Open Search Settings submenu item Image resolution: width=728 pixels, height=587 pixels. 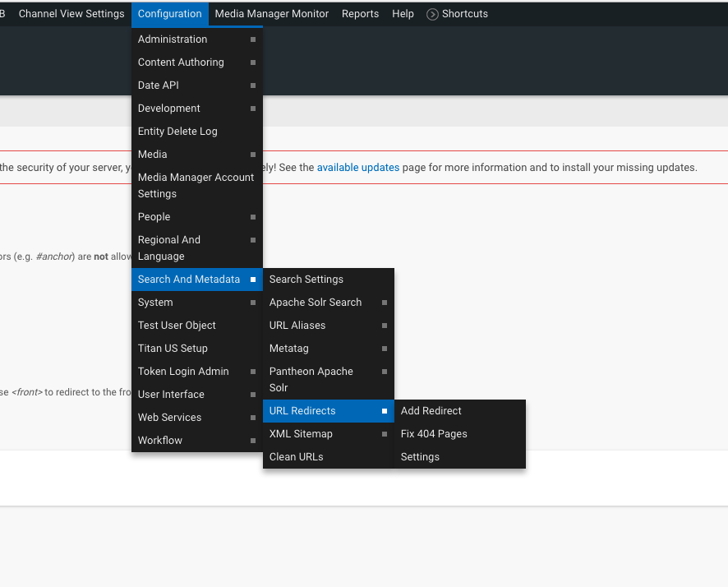[328, 280]
